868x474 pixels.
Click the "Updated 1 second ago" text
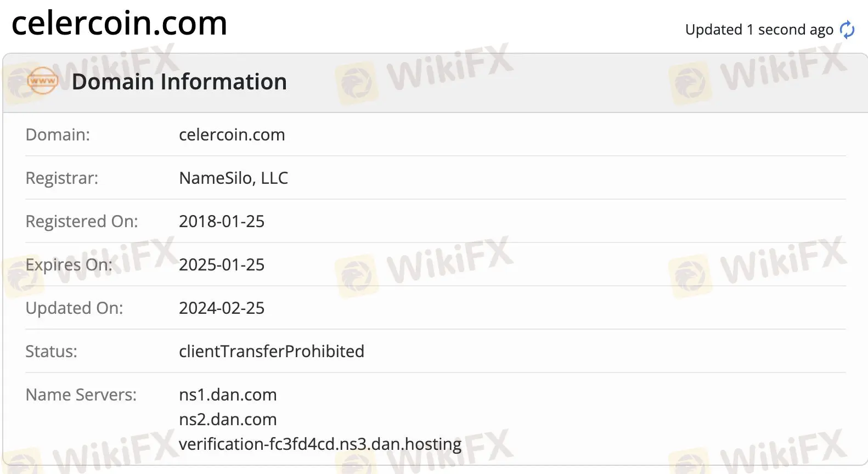click(759, 30)
